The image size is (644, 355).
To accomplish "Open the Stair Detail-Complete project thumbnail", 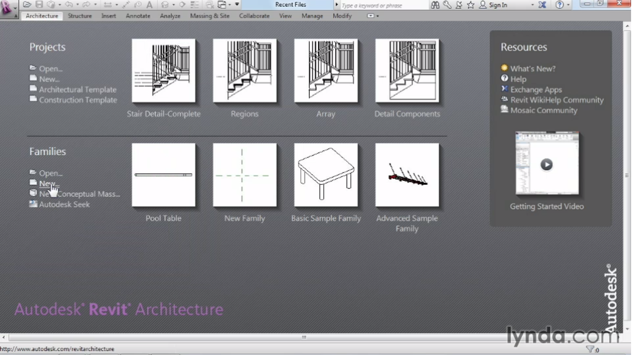I will click(164, 70).
